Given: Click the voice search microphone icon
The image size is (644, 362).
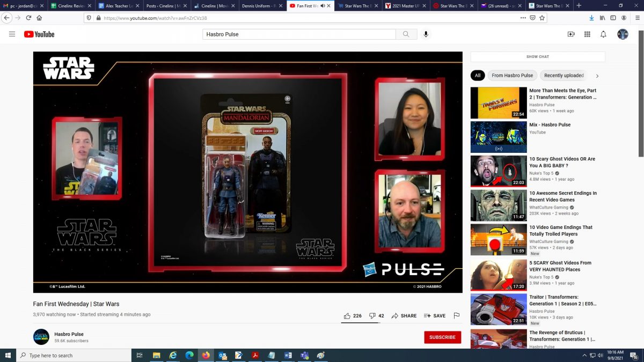Looking at the screenshot, I should [426, 34].
